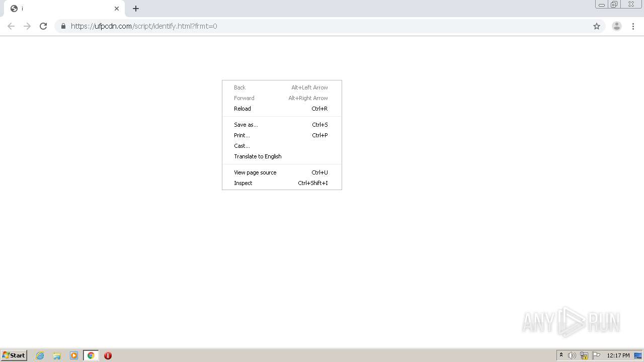Select the browser tab titled 'i'
This screenshot has width=644, height=362.
64,9
